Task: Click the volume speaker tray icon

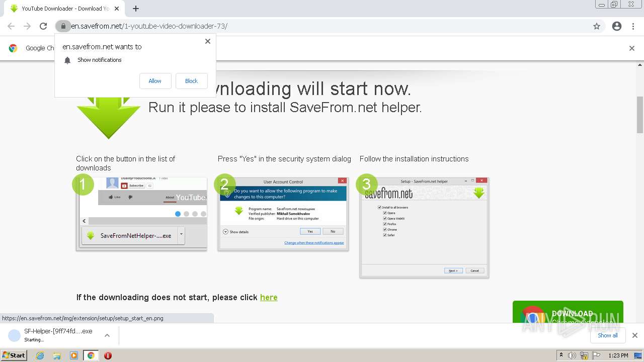Action: [572, 355]
